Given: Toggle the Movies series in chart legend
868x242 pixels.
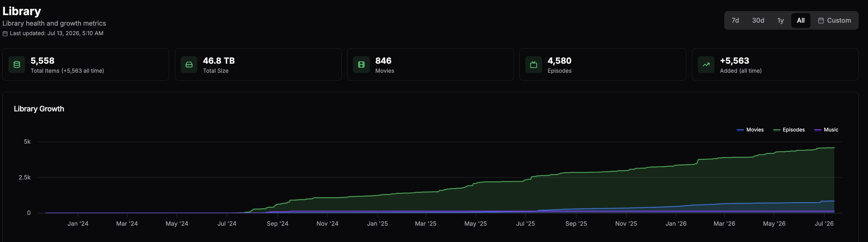Looking at the screenshot, I should tap(750, 130).
